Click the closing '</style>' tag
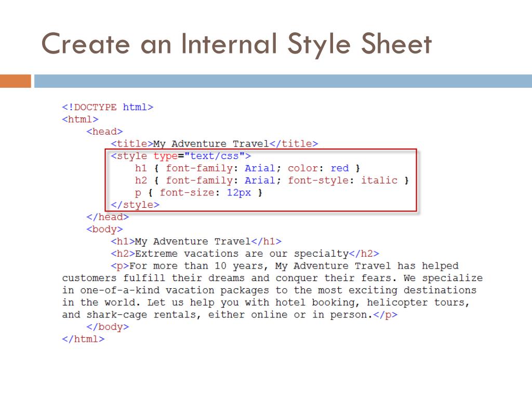 (x=135, y=205)
